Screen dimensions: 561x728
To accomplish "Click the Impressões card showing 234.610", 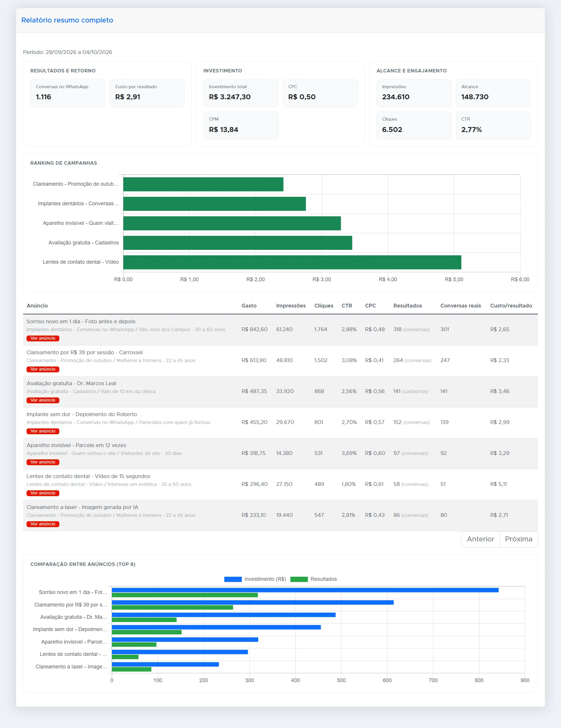I will 414,93.
